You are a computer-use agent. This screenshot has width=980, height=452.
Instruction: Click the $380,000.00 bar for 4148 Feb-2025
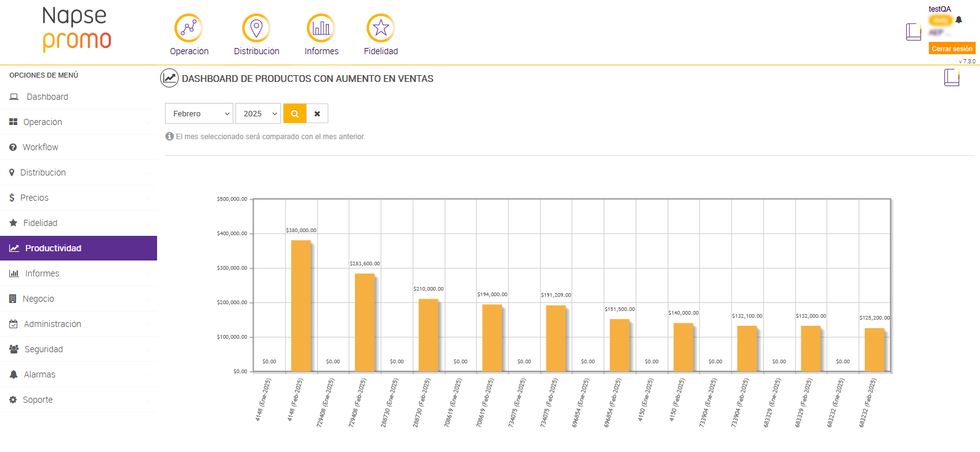301,305
